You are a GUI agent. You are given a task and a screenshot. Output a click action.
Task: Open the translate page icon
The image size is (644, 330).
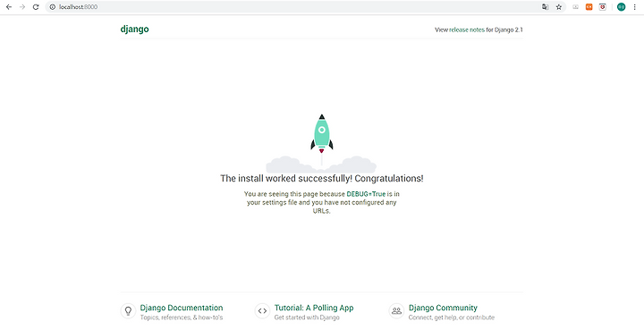point(545,7)
